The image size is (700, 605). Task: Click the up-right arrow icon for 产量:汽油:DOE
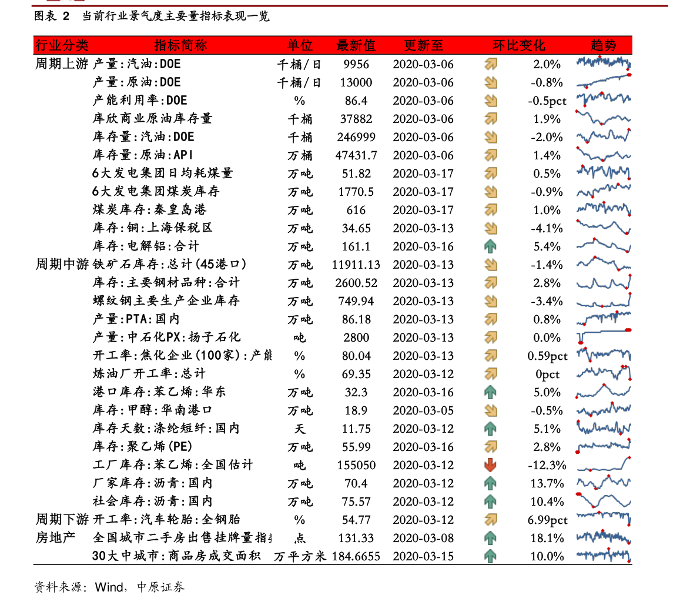[x=491, y=64]
